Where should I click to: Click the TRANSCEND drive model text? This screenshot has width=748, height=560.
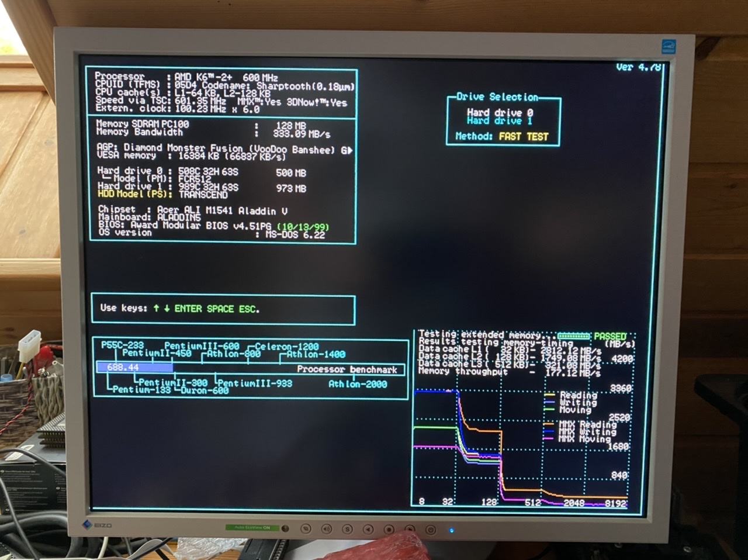click(x=203, y=195)
